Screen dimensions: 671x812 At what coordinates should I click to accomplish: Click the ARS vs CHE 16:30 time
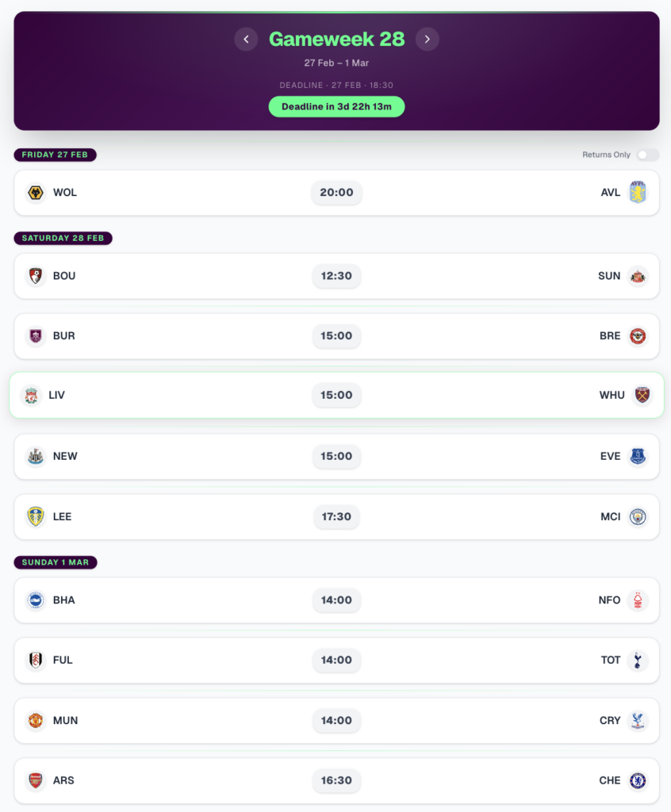pos(335,780)
